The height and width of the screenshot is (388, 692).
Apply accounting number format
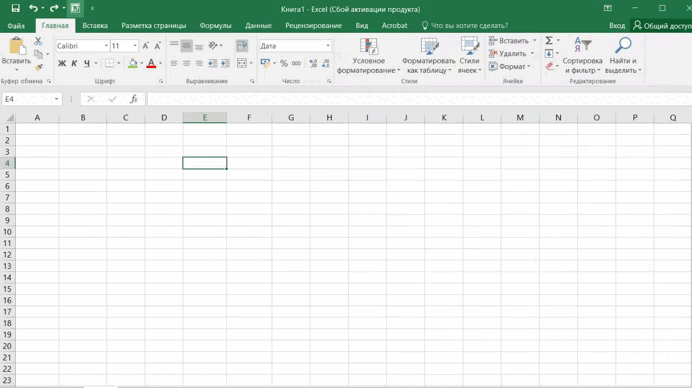pyautogui.click(x=265, y=64)
